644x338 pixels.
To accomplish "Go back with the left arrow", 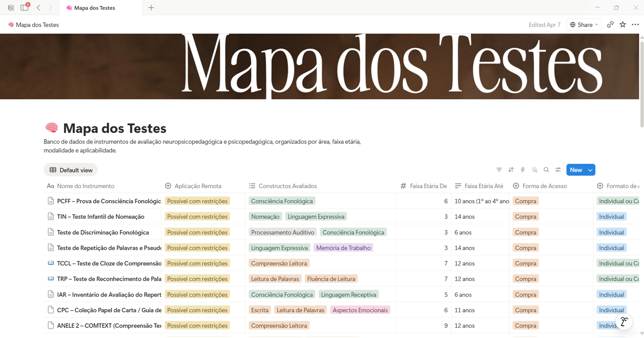I will (x=38, y=8).
